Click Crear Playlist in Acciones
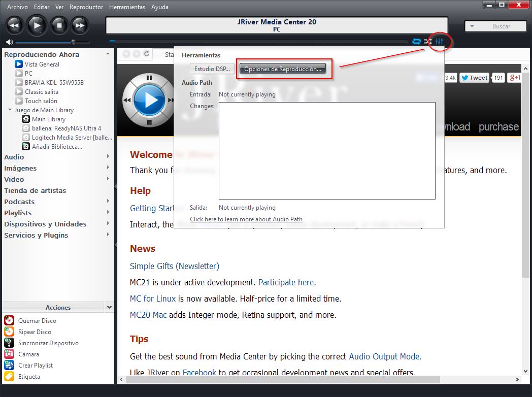This screenshot has height=397, width=532. click(x=35, y=365)
